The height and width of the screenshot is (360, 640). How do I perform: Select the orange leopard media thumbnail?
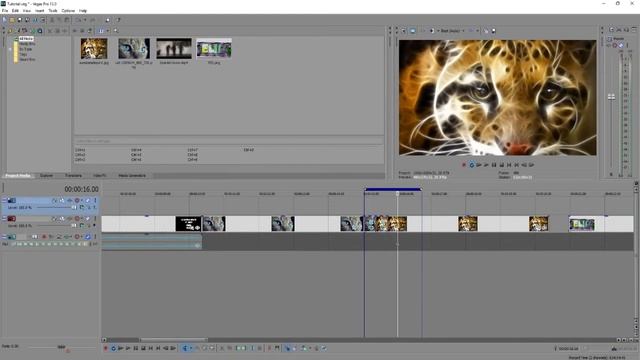click(94, 49)
